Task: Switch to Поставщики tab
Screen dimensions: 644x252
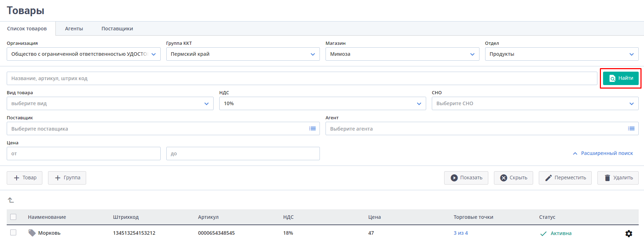Action: [x=117, y=29]
